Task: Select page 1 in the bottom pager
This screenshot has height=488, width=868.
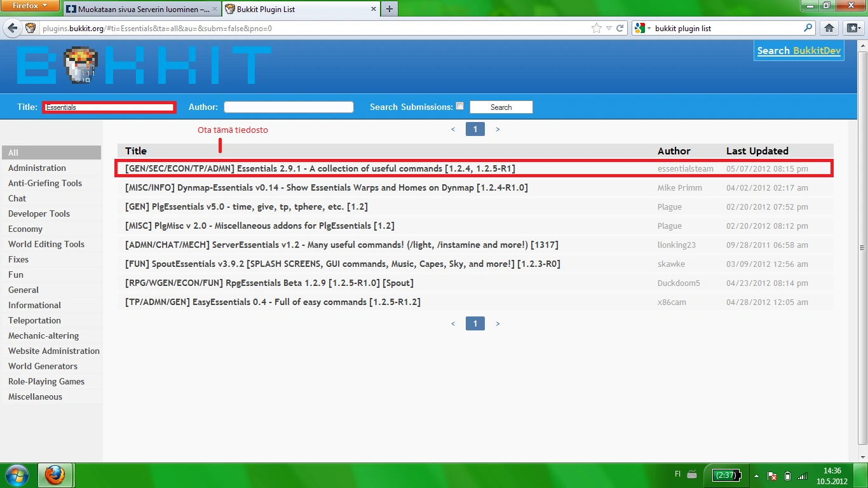Action: pos(475,324)
